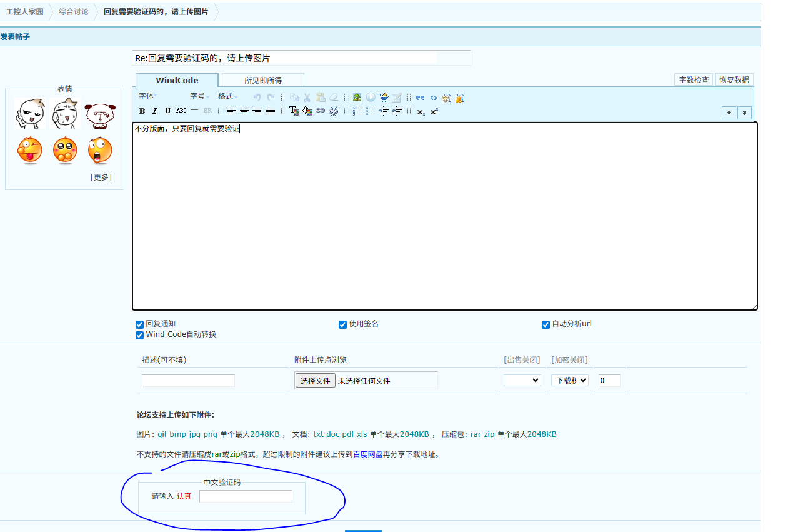
Task: Click the 选择文件 upload button
Action: [x=315, y=381]
